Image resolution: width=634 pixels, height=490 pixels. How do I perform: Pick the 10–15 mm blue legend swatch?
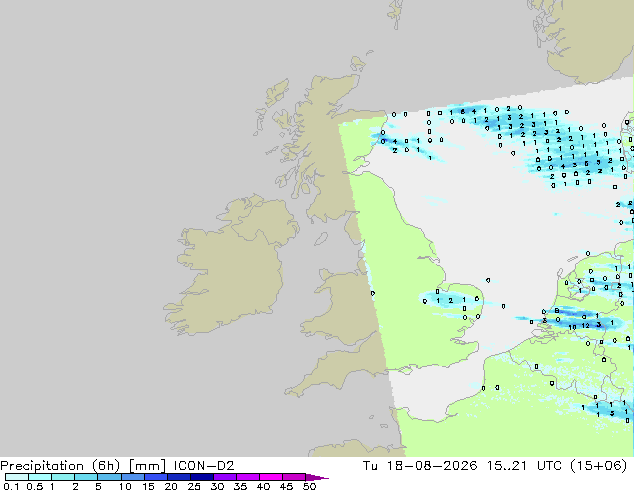(x=133, y=477)
